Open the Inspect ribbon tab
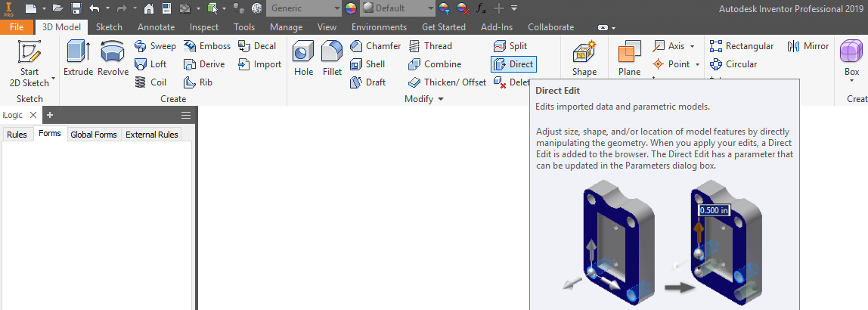This screenshot has height=310, width=868. [203, 27]
